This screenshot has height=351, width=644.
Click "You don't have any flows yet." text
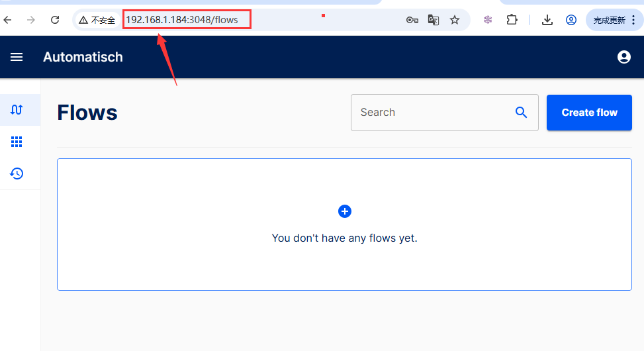(x=345, y=238)
